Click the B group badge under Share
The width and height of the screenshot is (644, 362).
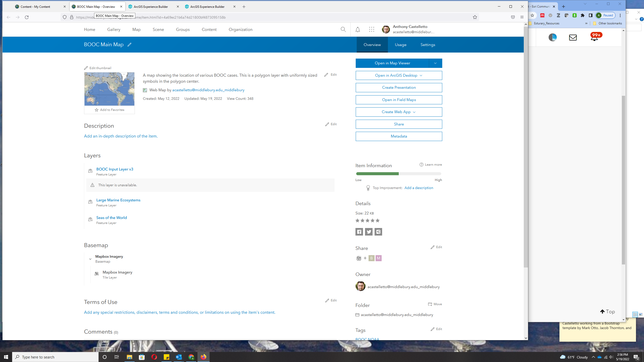point(371,258)
